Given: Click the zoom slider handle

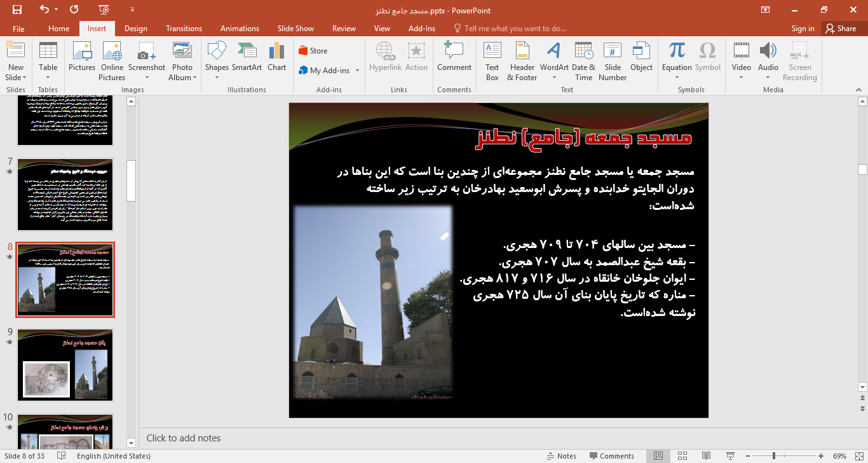Looking at the screenshot, I should tap(773, 456).
